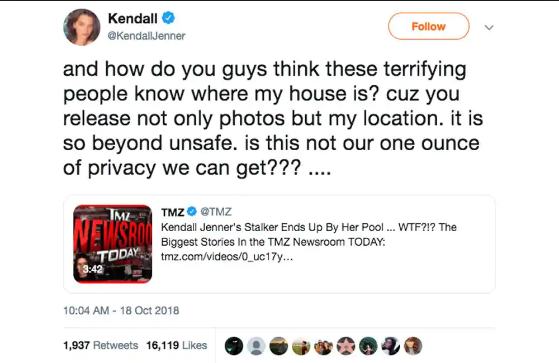Open the quoted TMZ tweet headline text
This screenshot has width=559, height=363.
[309, 234]
